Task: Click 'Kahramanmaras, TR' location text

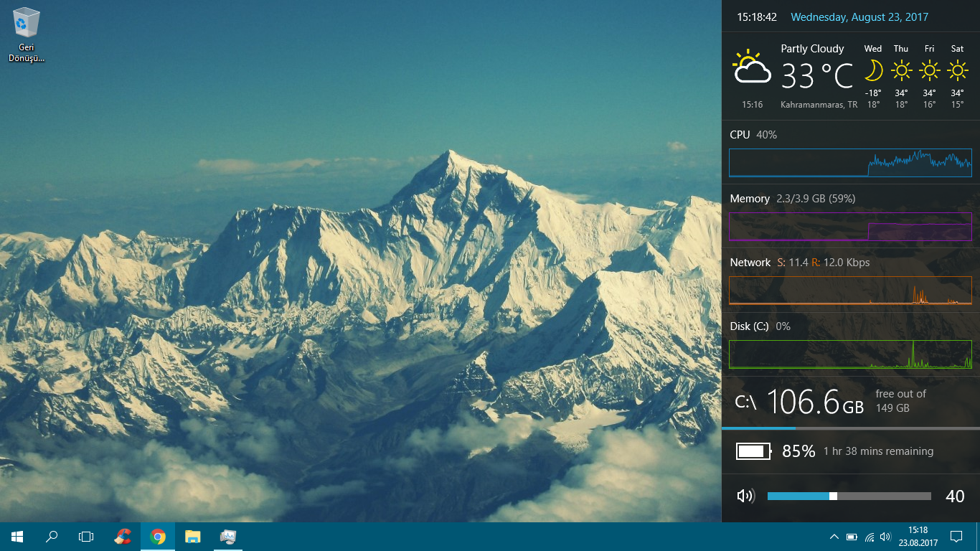Action: 819,105
